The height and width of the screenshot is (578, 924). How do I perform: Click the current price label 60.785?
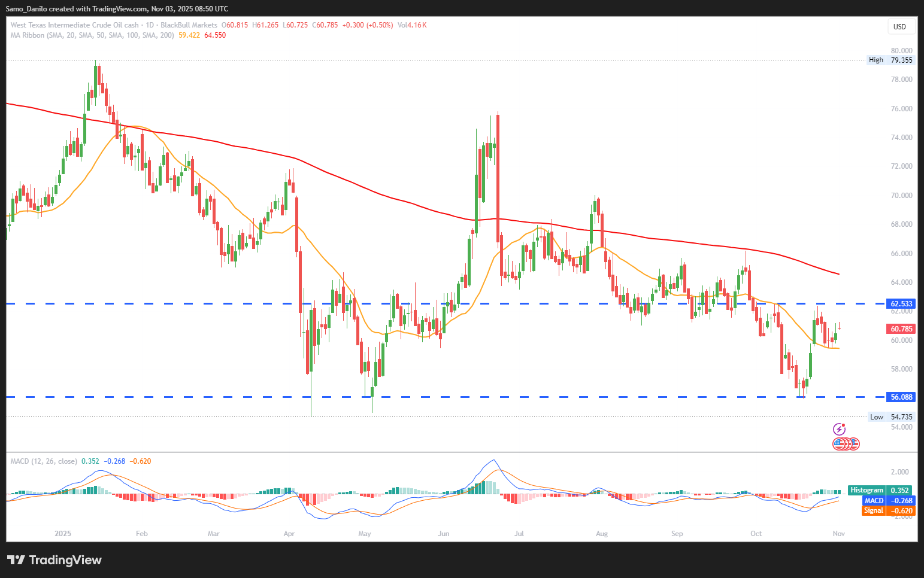[901, 329]
